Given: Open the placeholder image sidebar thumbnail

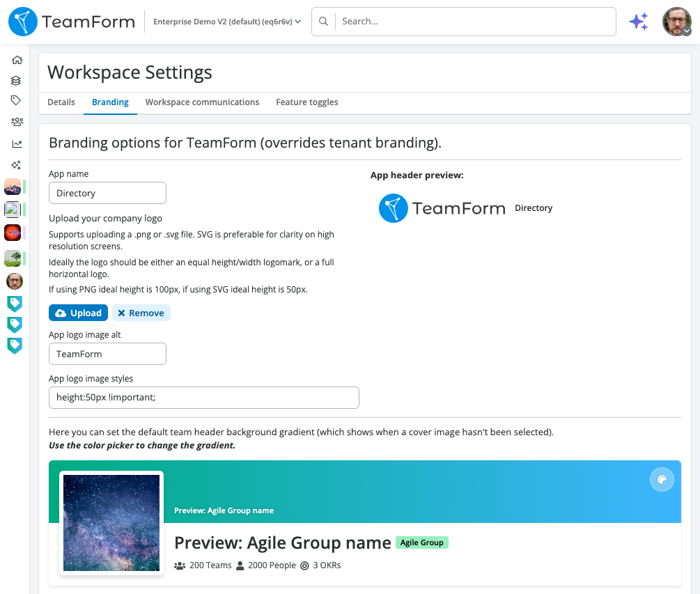Looking at the screenshot, I should (13, 210).
